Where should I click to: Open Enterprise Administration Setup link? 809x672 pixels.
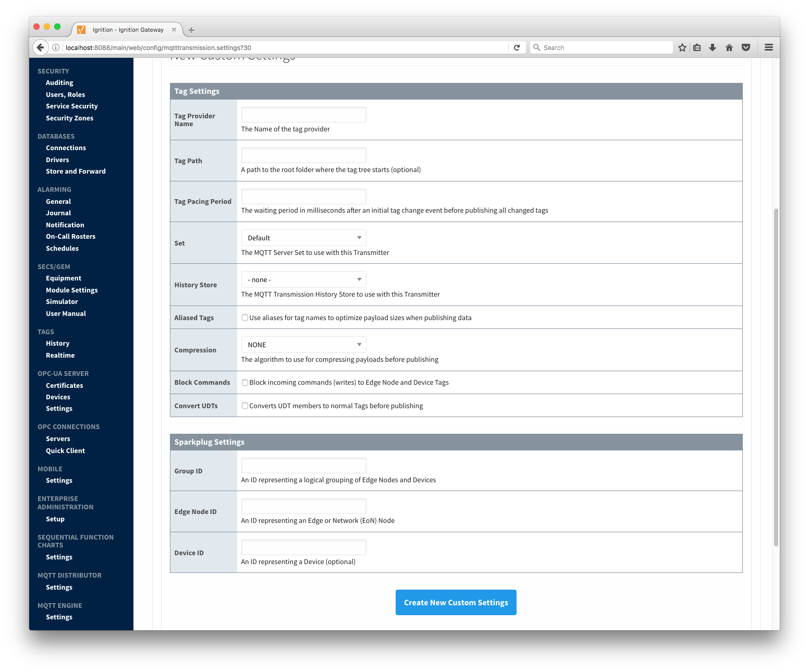[x=55, y=519]
